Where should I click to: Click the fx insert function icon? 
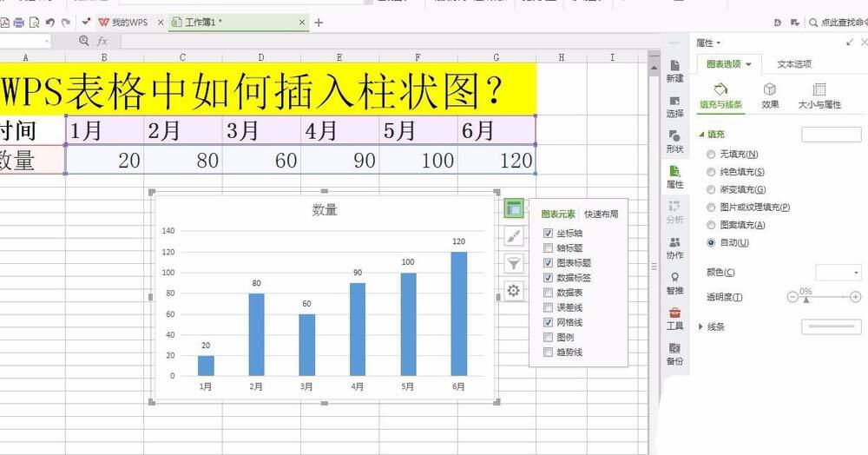tap(102, 41)
